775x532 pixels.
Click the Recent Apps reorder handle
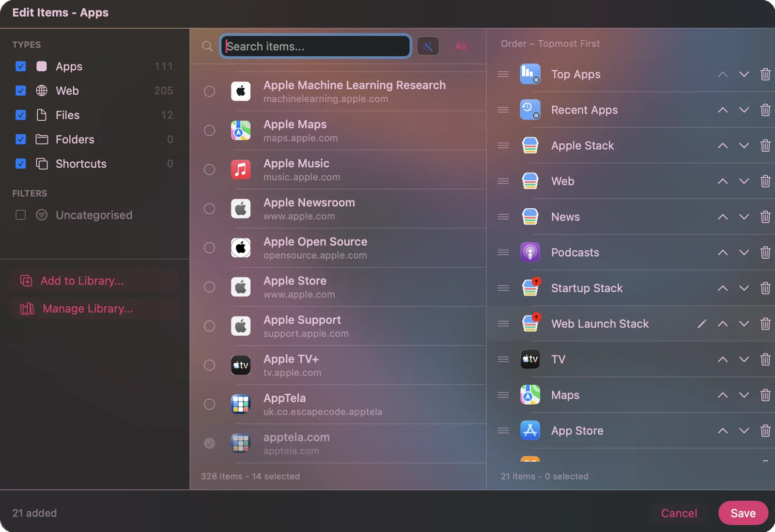(x=503, y=110)
